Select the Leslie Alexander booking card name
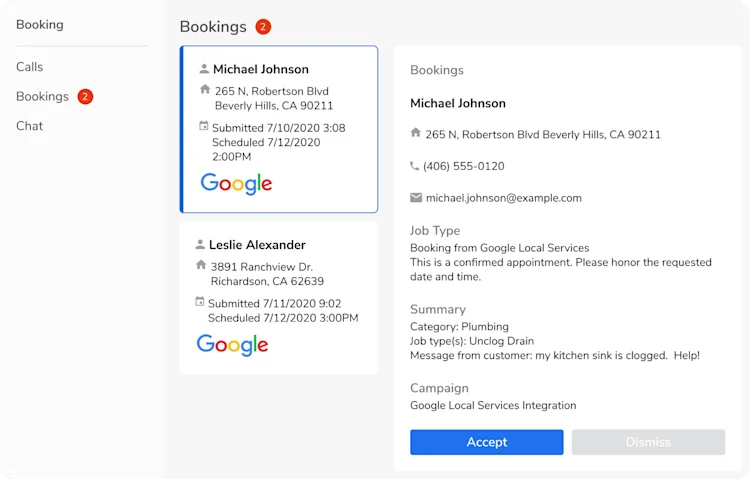The width and height of the screenshot is (750, 479). tap(257, 245)
